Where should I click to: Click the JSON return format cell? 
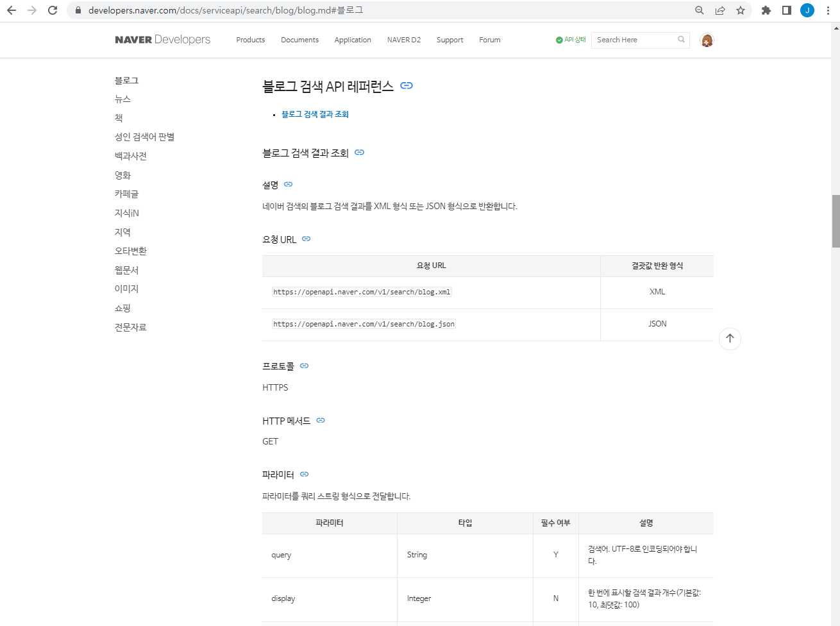pos(657,324)
